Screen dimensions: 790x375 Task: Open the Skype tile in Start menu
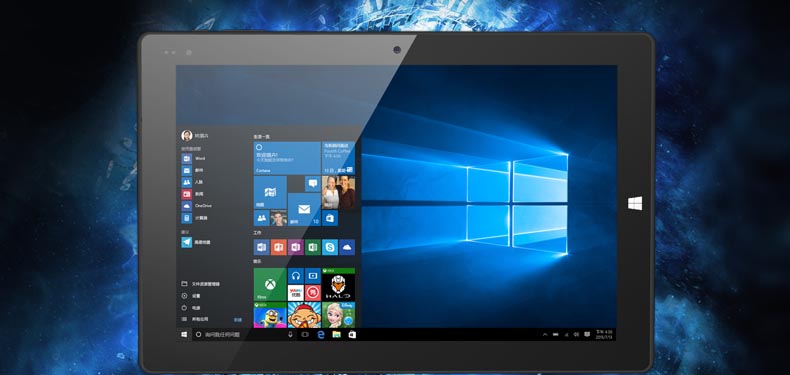pyautogui.click(x=330, y=247)
